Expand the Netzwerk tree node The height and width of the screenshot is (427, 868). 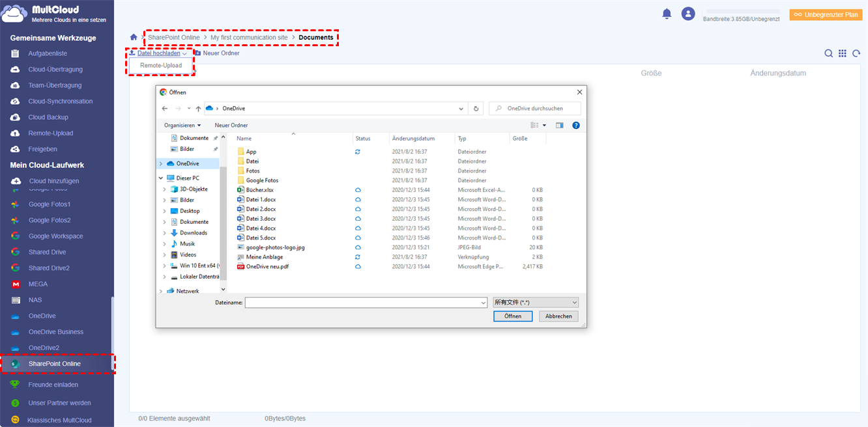point(161,291)
